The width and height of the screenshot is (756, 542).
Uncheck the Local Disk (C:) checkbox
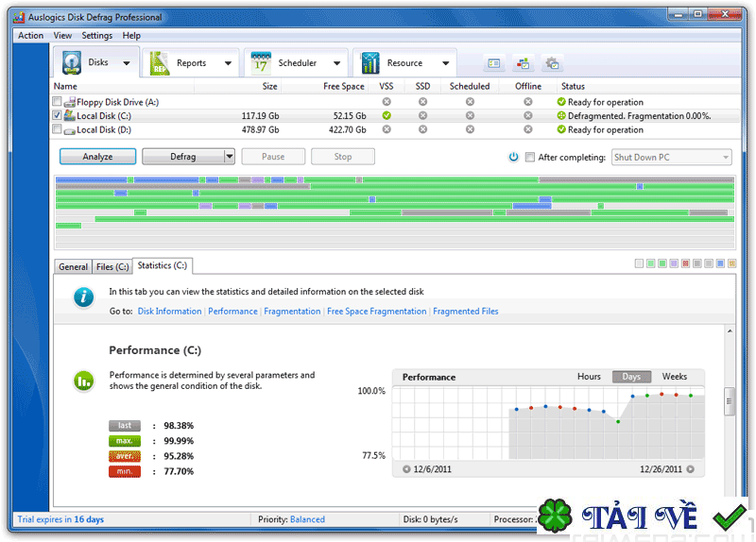(x=57, y=115)
